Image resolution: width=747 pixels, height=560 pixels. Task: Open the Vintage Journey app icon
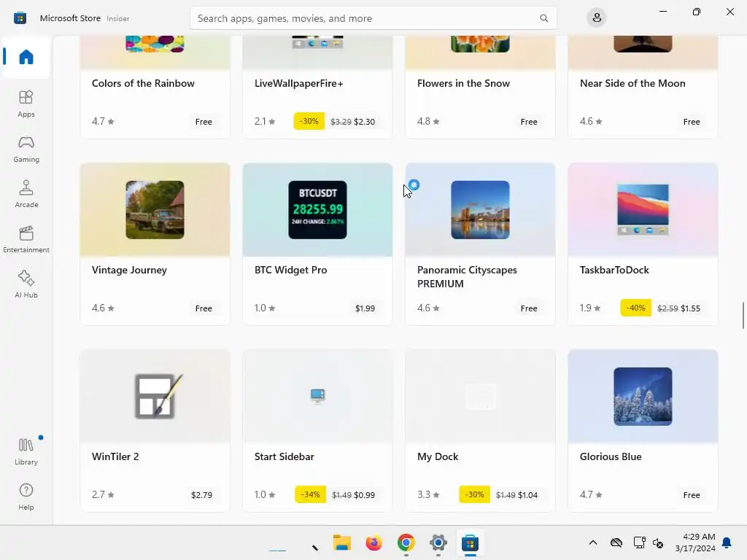pyautogui.click(x=155, y=209)
